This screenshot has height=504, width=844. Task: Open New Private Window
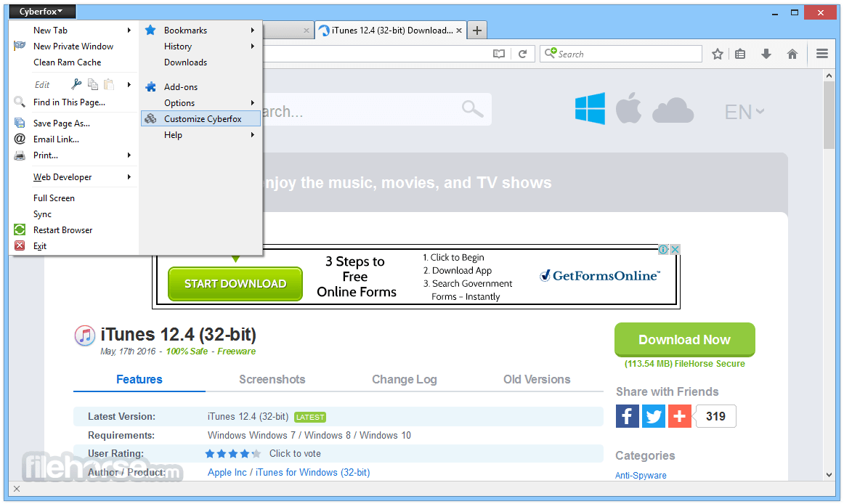click(x=73, y=46)
